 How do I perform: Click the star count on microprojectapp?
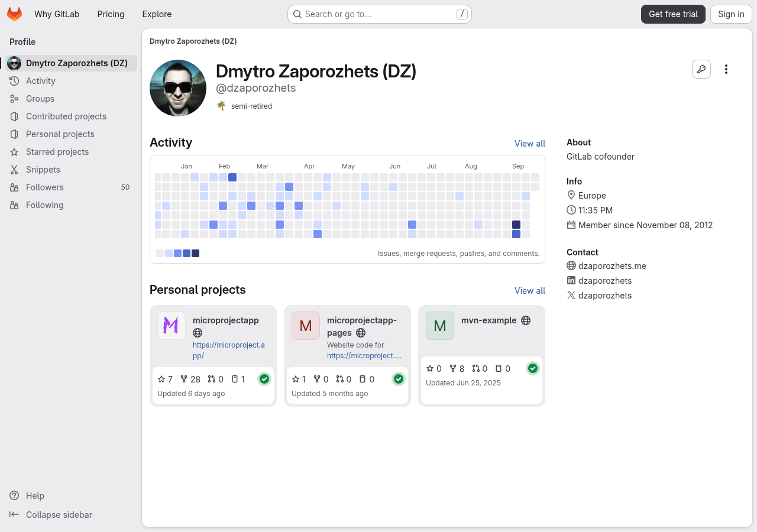point(165,379)
